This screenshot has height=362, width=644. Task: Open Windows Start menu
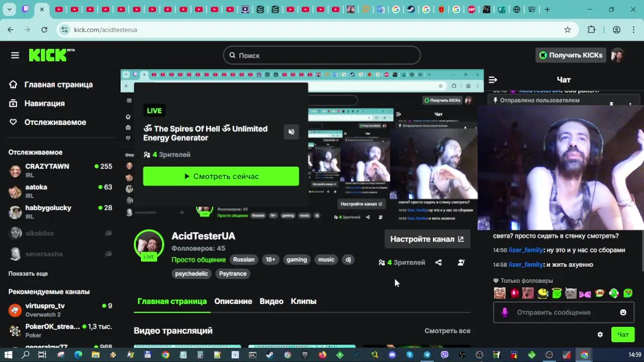click(9, 355)
